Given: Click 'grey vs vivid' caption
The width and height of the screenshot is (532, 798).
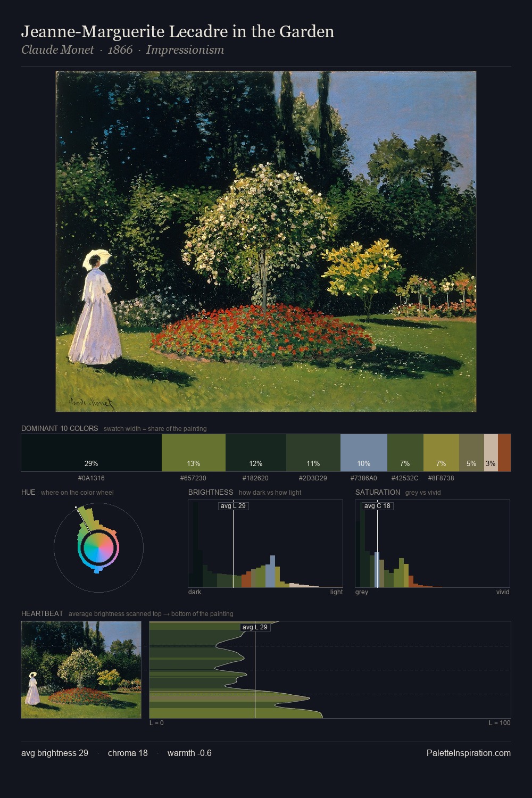Looking at the screenshot, I should pyautogui.click(x=423, y=492).
